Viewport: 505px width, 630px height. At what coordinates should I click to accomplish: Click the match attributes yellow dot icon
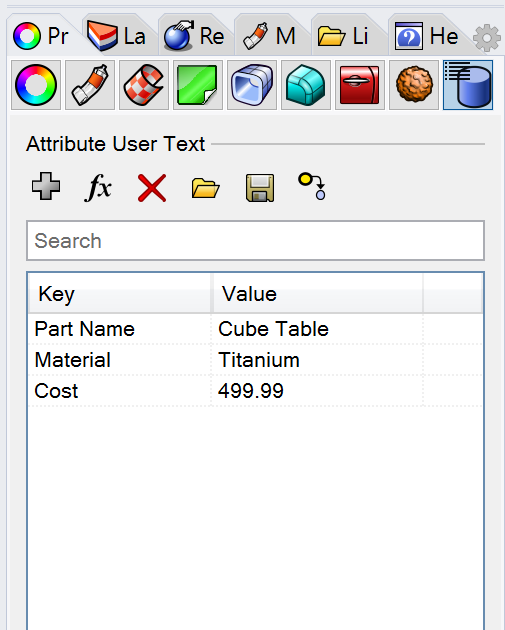(x=312, y=186)
